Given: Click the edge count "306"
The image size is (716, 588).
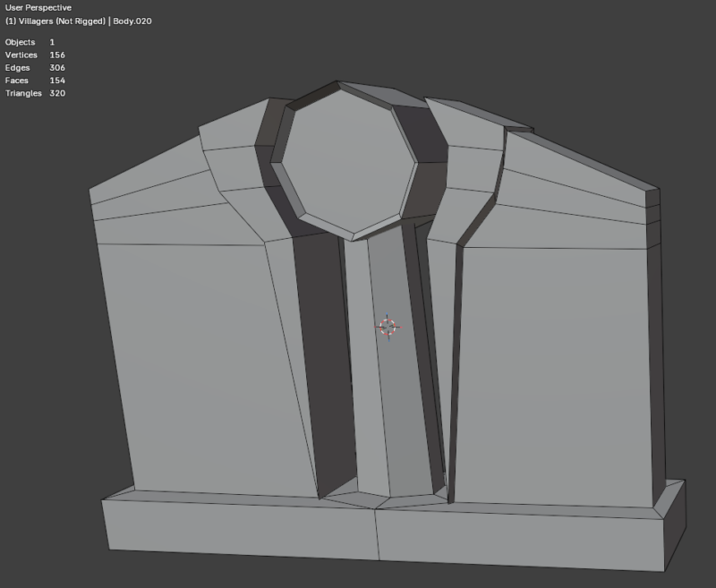Looking at the screenshot, I should [57, 67].
